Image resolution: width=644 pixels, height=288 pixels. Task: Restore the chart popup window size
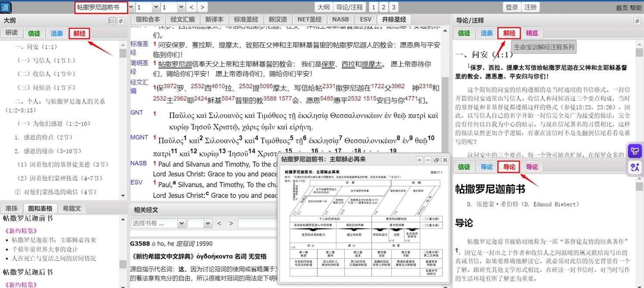pos(436,160)
